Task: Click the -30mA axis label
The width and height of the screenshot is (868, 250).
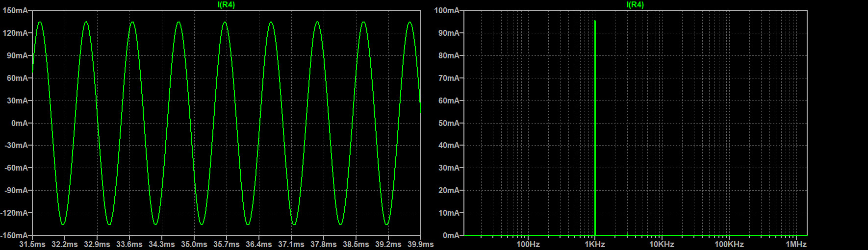Action: click(16, 145)
